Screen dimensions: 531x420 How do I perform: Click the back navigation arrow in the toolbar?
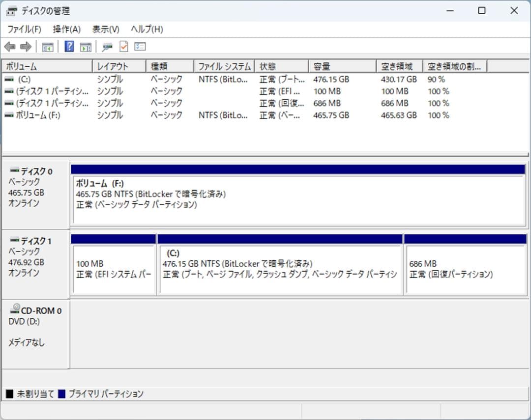(x=11, y=46)
